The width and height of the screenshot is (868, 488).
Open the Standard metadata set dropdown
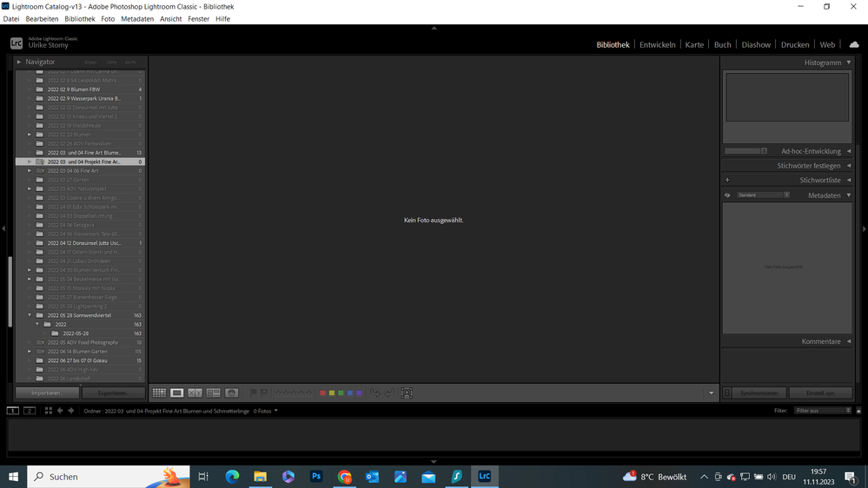(x=763, y=195)
